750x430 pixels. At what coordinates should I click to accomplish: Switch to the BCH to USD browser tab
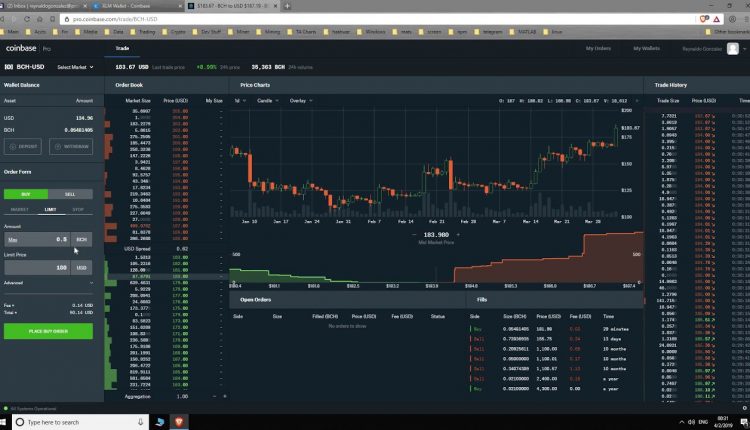click(232, 6)
